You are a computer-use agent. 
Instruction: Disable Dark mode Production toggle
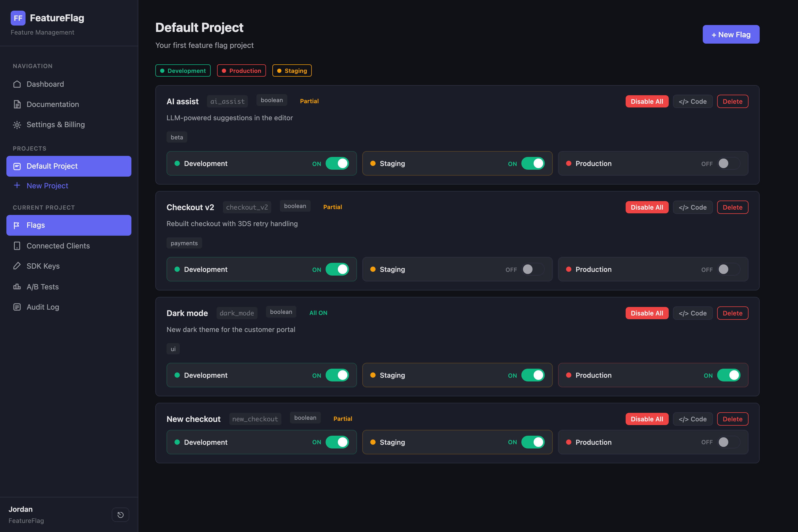tap(729, 375)
